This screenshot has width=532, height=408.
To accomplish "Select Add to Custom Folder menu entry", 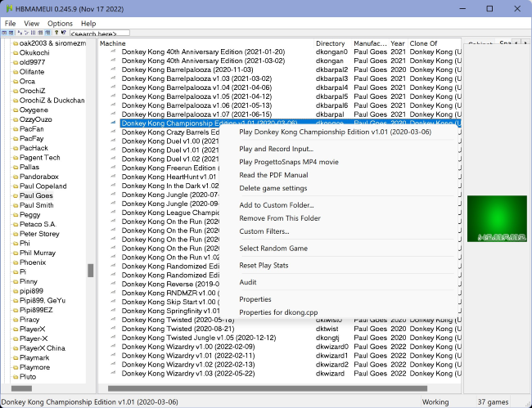I will [276, 205].
